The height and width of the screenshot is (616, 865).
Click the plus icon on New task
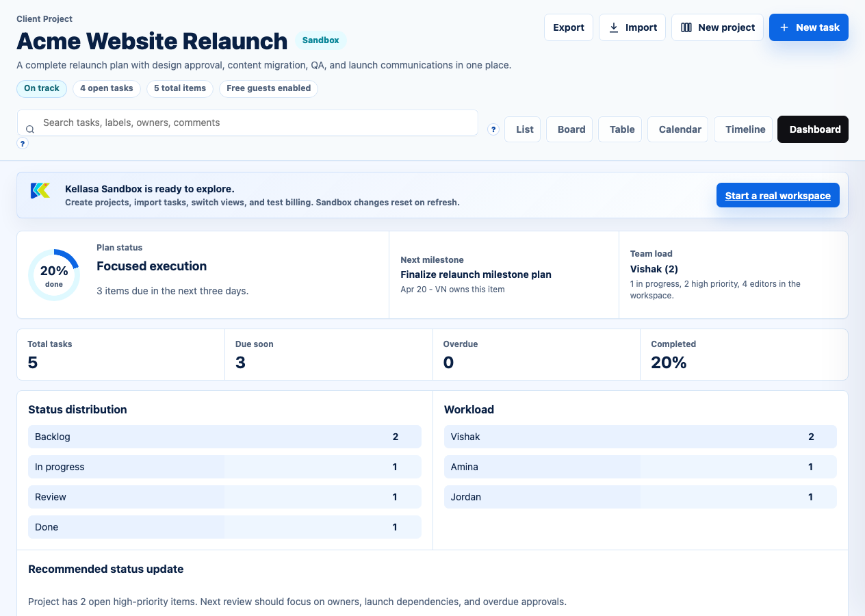pyautogui.click(x=784, y=27)
